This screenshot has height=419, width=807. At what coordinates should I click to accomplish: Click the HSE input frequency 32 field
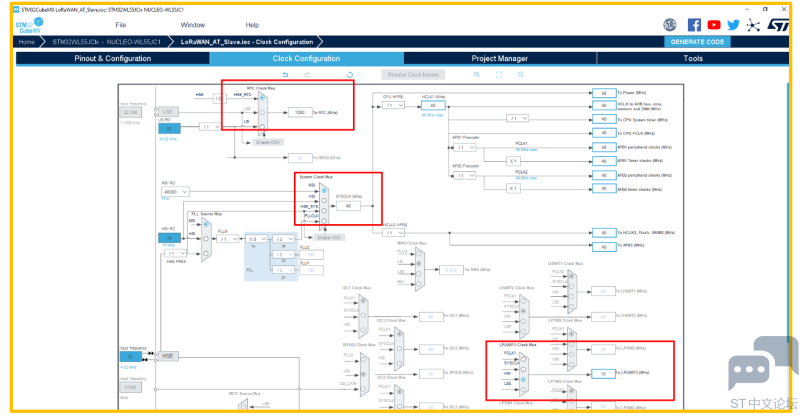click(x=130, y=356)
